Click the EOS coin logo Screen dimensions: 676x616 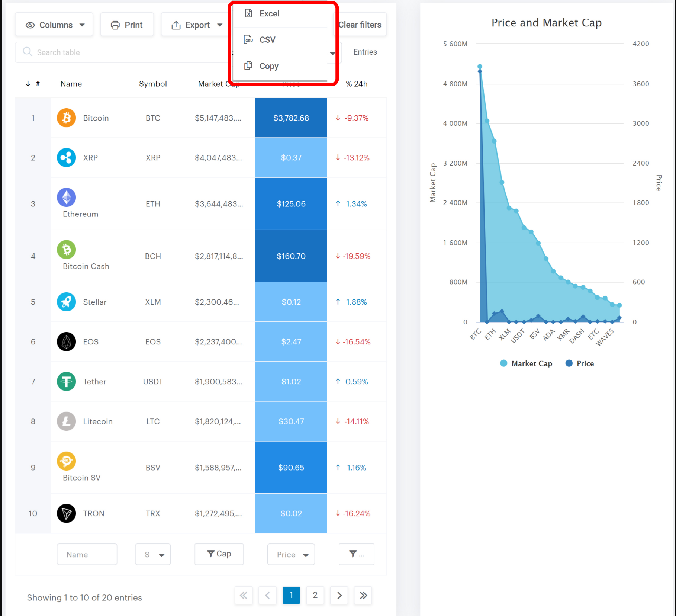pyautogui.click(x=66, y=341)
